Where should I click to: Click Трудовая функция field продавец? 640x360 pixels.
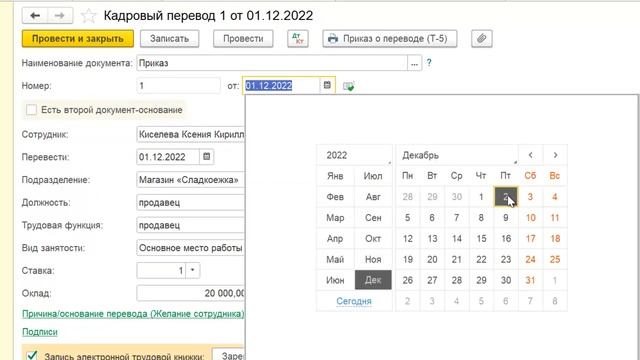191,225
